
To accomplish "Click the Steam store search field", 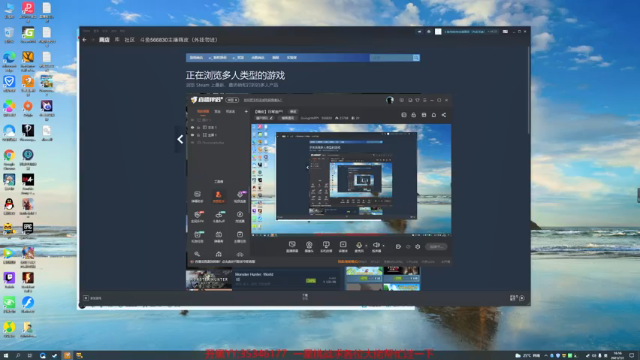I will pos(391,58).
